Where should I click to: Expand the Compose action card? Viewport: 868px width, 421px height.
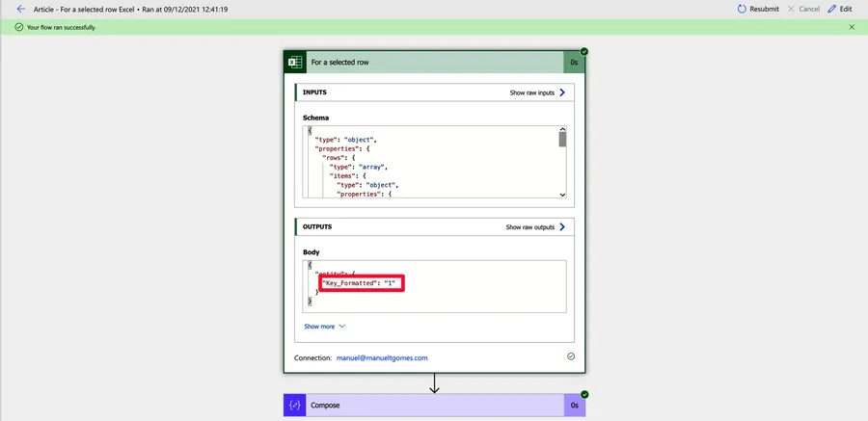pos(434,406)
